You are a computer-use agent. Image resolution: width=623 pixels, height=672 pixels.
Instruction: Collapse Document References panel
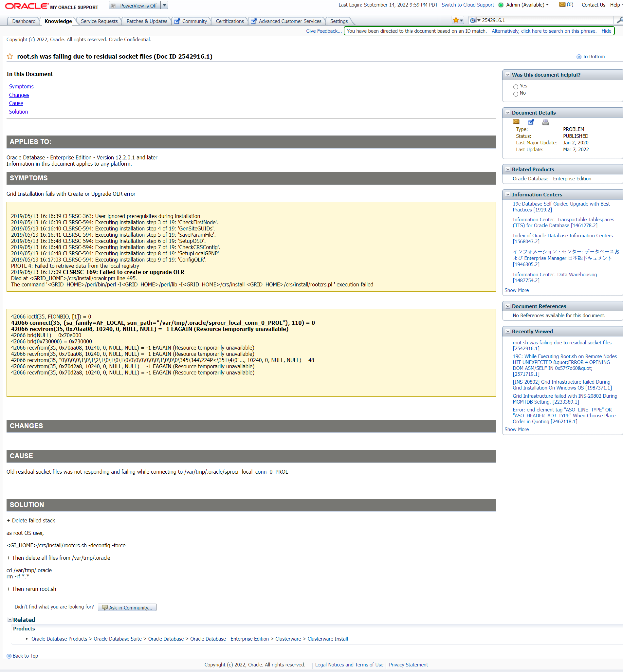[x=508, y=306]
